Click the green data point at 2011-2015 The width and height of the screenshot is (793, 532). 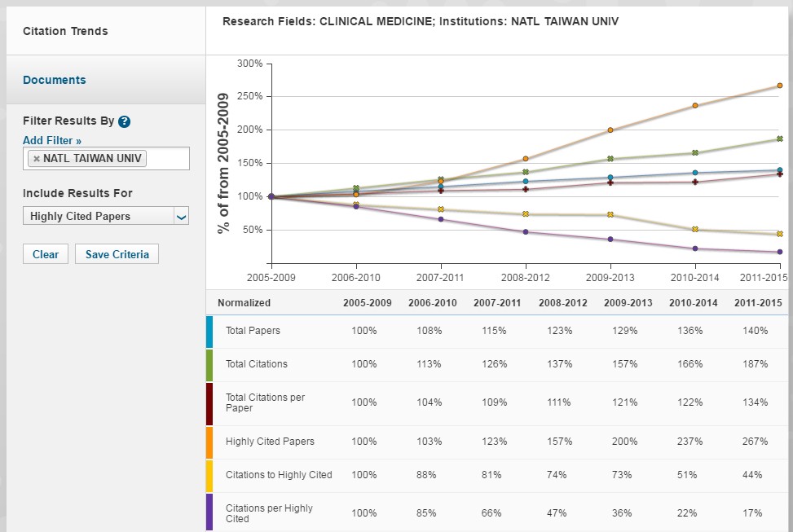click(x=780, y=138)
